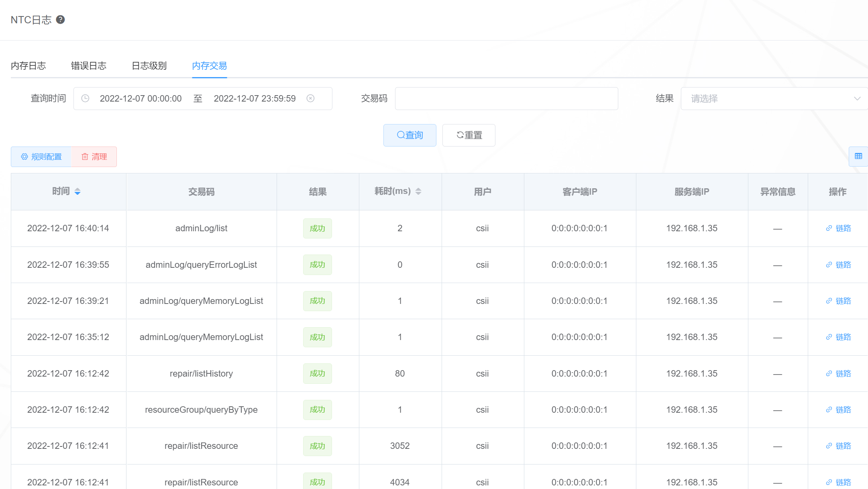Click the 结果 column header
This screenshot has height=489, width=868.
point(318,192)
